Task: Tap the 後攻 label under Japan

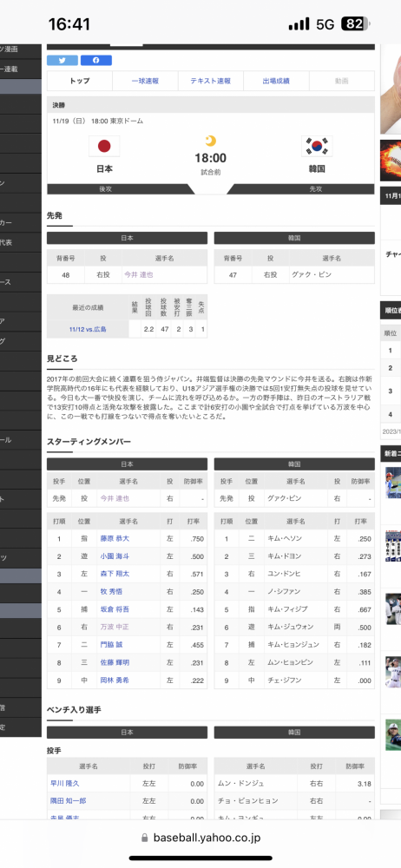Action: pos(105,188)
